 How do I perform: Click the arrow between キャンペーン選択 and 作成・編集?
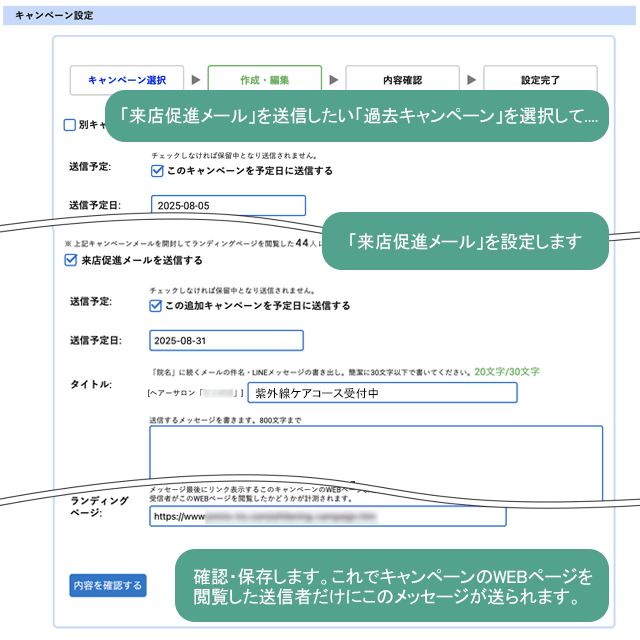[196, 80]
